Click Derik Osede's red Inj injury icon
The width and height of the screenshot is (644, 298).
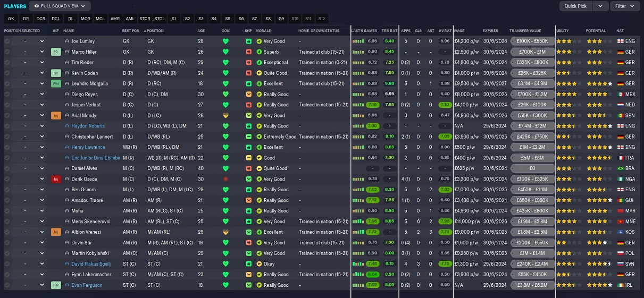coord(56,179)
